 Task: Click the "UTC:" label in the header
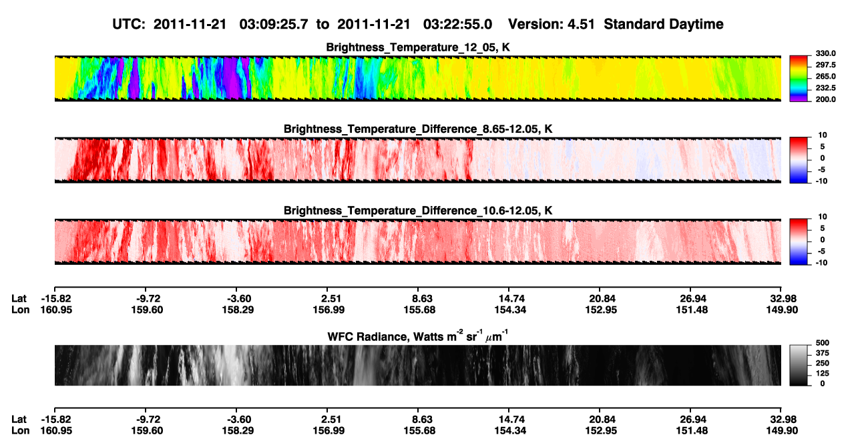coord(128,24)
